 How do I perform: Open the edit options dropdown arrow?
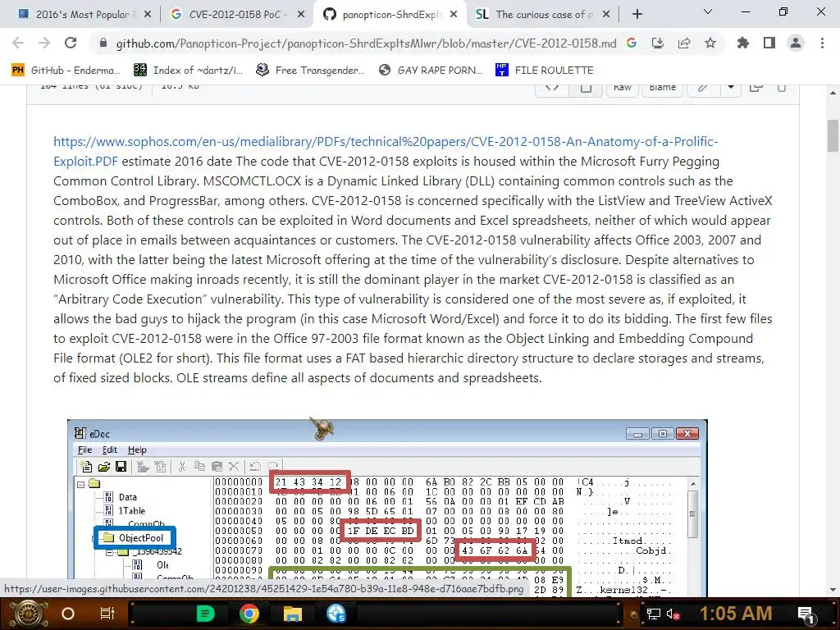731,89
